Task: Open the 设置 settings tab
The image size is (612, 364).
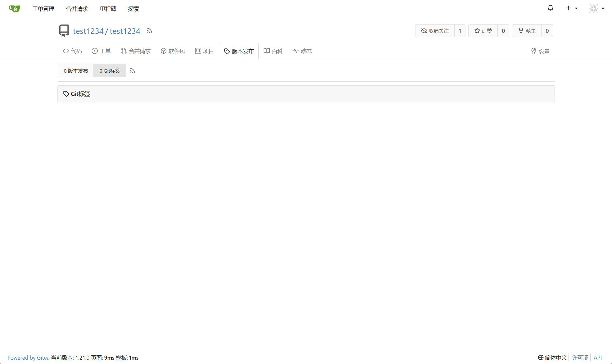Action: coord(540,51)
